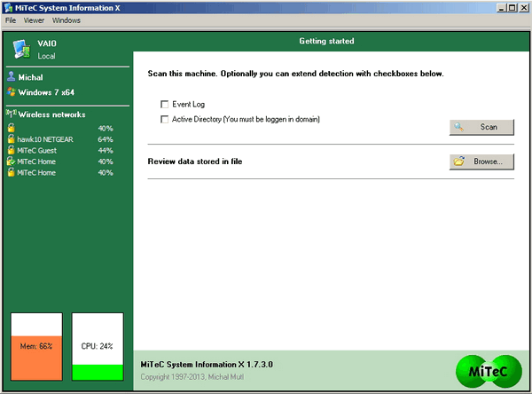Enable the Active Directory checkbox
The height and width of the screenshot is (394, 532).
tap(165, 119)
